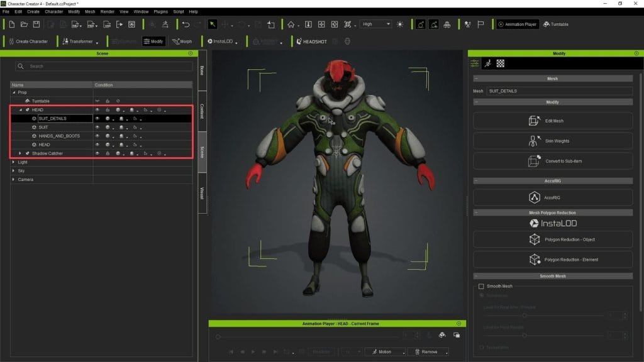Image resolution: width=644 pixels, height=362 pixels.
Task: Open the Plugins menu
Action: click(160, 11)
